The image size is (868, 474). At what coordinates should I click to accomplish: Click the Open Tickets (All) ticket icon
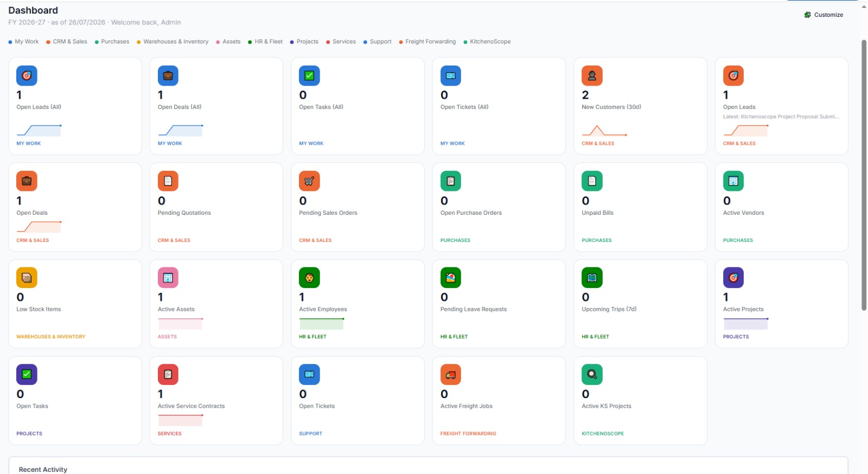[451, 75]
